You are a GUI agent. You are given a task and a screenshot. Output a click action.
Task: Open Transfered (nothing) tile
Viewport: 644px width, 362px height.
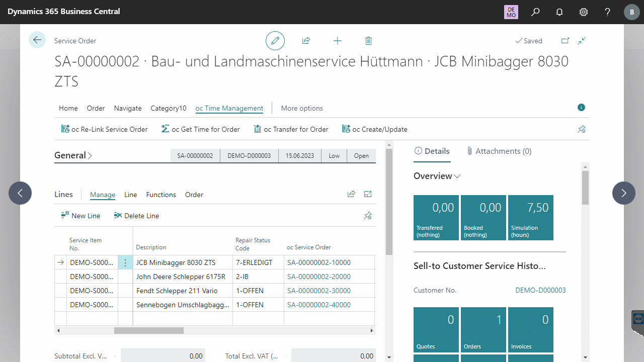tap(436, 218)
